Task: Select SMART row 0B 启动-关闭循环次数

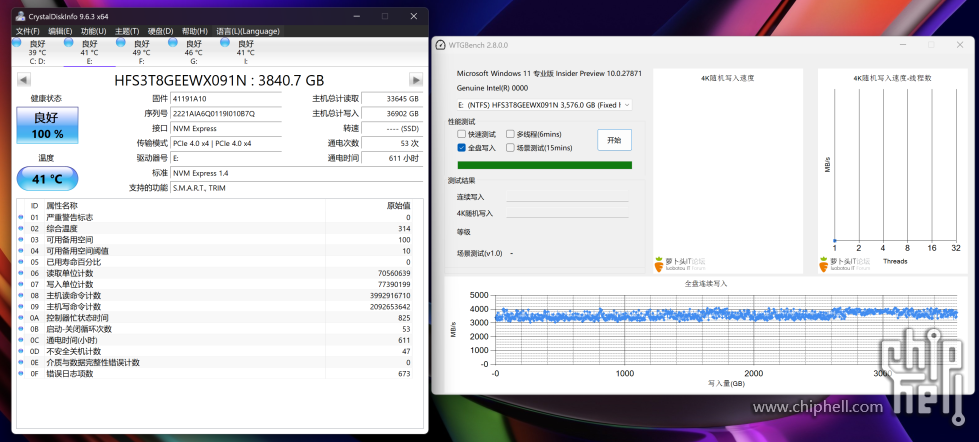Action: (x=215, y=329)
